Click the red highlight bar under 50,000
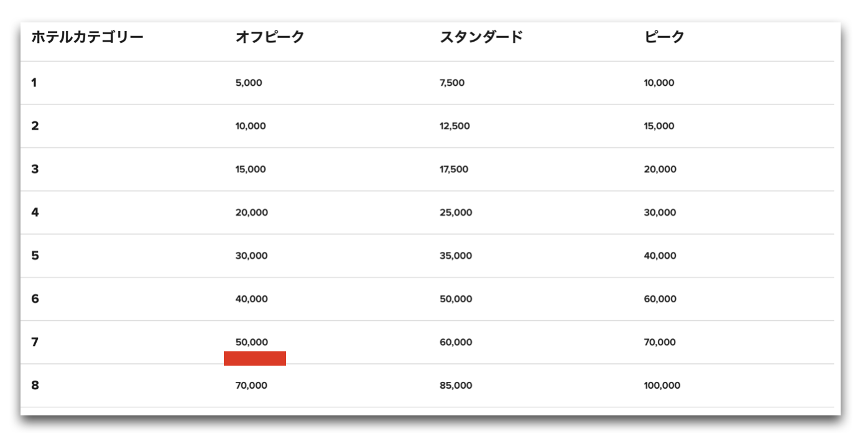Image resolution: width=868 pixels, height=444 pixels. pos(255,358)
